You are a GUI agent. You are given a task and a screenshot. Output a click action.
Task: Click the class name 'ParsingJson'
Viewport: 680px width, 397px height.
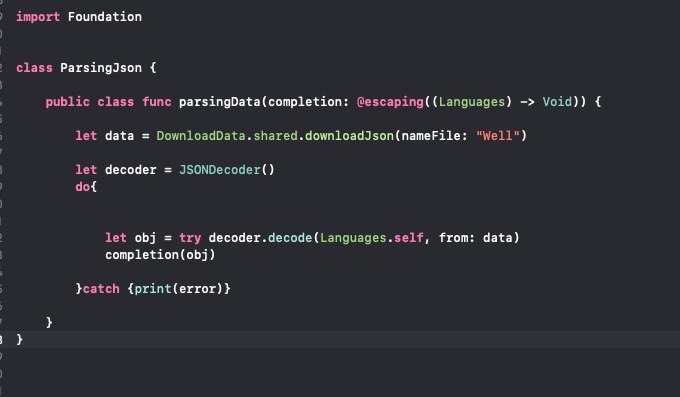(x=101, y=68)
